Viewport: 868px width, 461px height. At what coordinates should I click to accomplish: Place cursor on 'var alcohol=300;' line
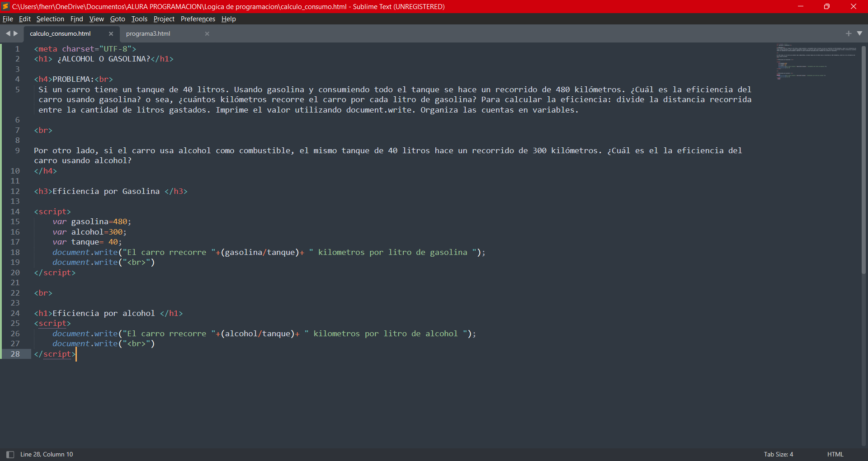[x=90, y=232]
